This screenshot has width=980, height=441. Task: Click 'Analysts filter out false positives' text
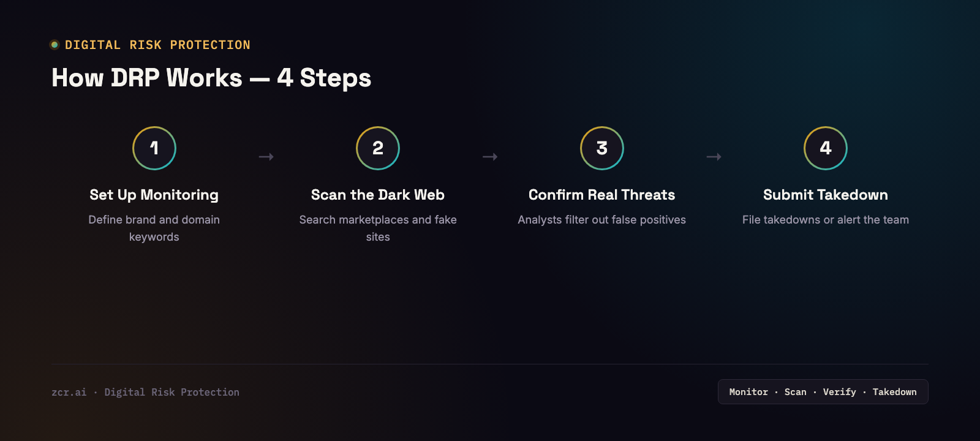coord(602,220)
